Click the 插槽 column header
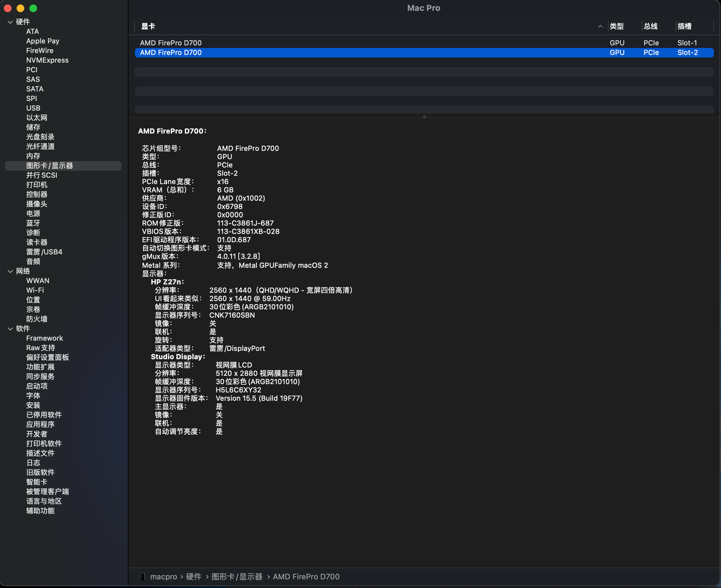This screenshot has height=588, width=721. coord(685,27)
